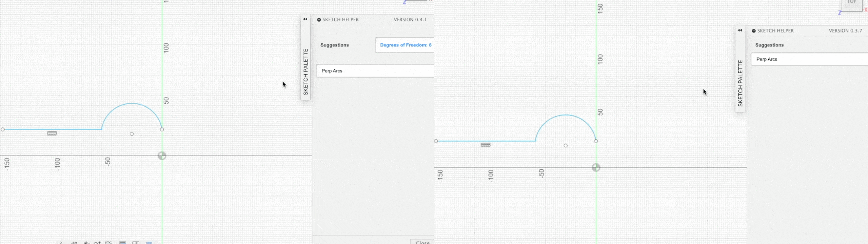Screen dimensions: 868x244
Task: Click the SKETCH HELPER title in the 0.3.7 panel
Action: [775, 31]
